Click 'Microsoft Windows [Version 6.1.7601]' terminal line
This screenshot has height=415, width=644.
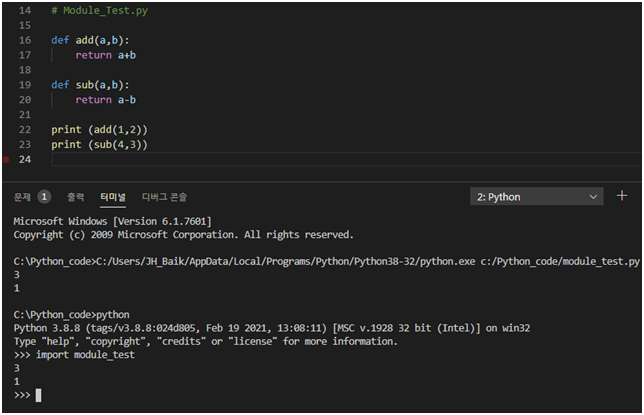click(112, 221)
